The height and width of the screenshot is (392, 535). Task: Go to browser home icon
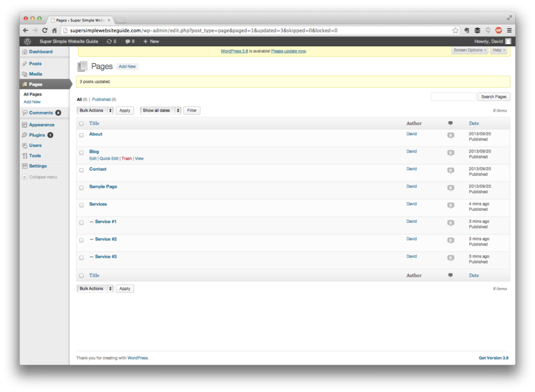(x=54, y=30)
